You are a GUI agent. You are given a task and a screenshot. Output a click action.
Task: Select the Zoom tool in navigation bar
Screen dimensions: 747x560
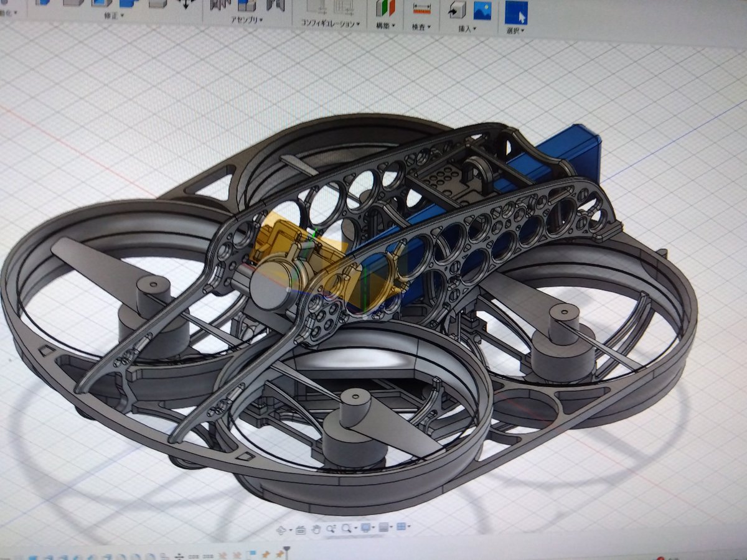[x=331, y=529]
